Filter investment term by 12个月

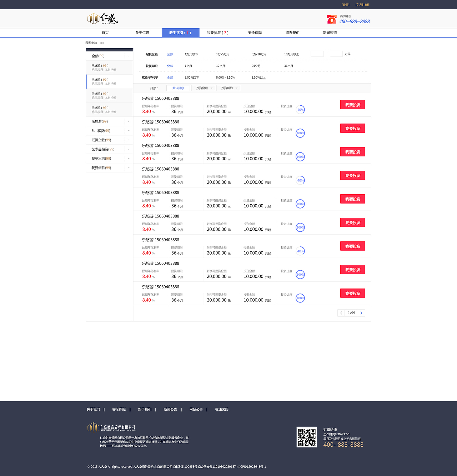coord(221,66)
